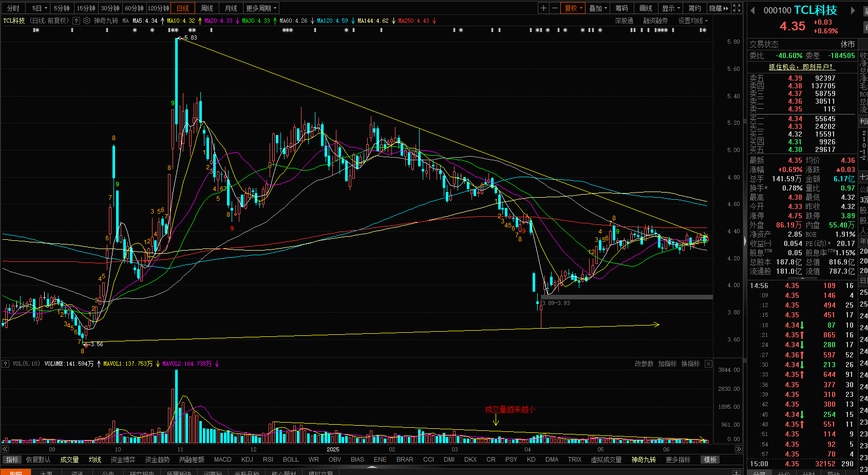
Task: Select the MACD indicator
Action: tap(223, 460)
